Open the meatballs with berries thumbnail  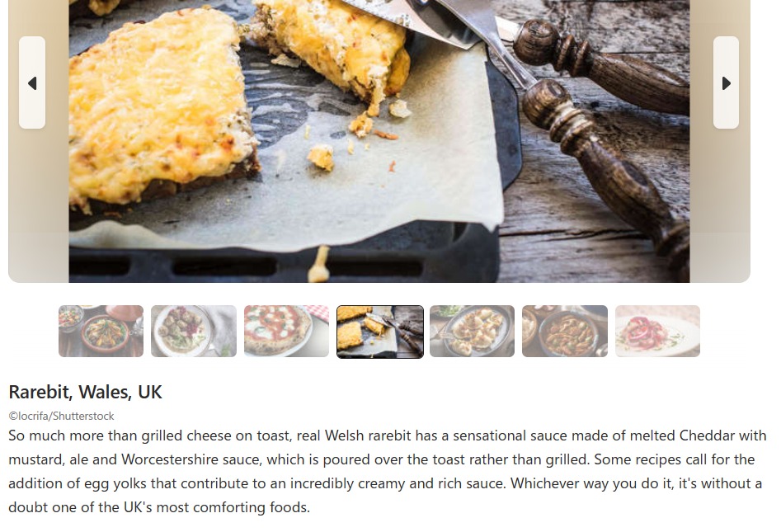(194, 332)
